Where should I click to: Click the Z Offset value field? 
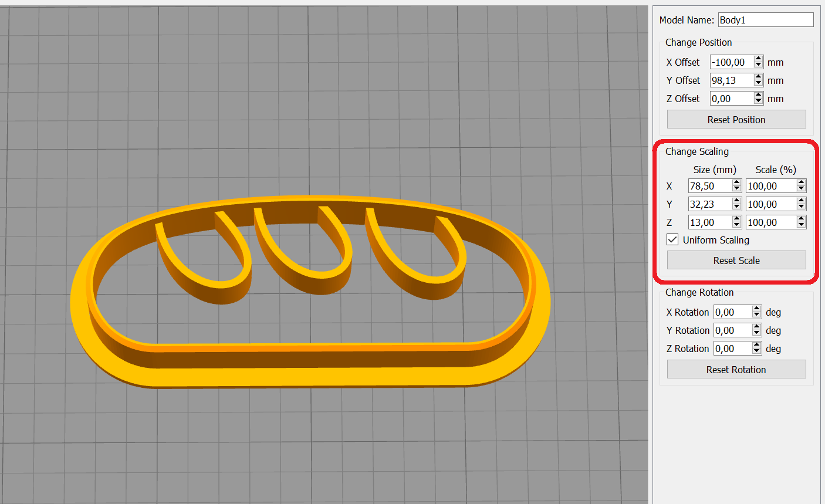coord(732,99)
